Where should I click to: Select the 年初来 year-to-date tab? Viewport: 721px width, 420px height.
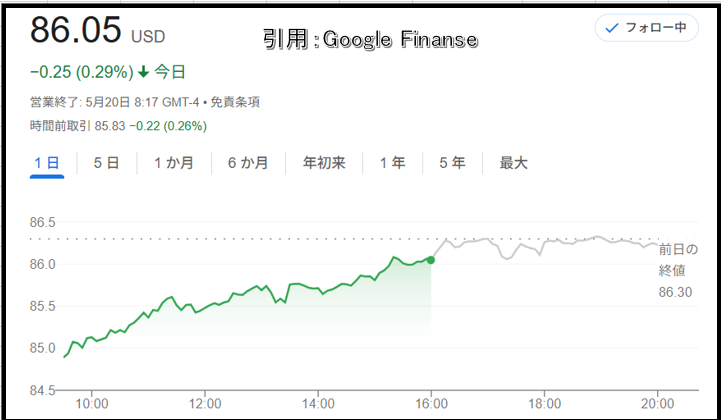click(324, 163)
